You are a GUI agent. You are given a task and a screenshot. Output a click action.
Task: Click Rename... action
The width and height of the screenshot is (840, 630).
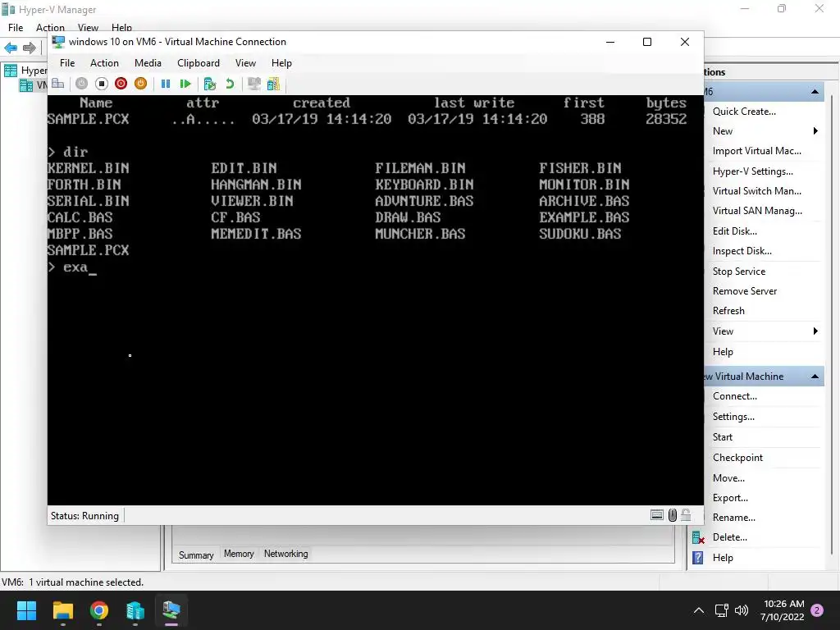point(734,518)
